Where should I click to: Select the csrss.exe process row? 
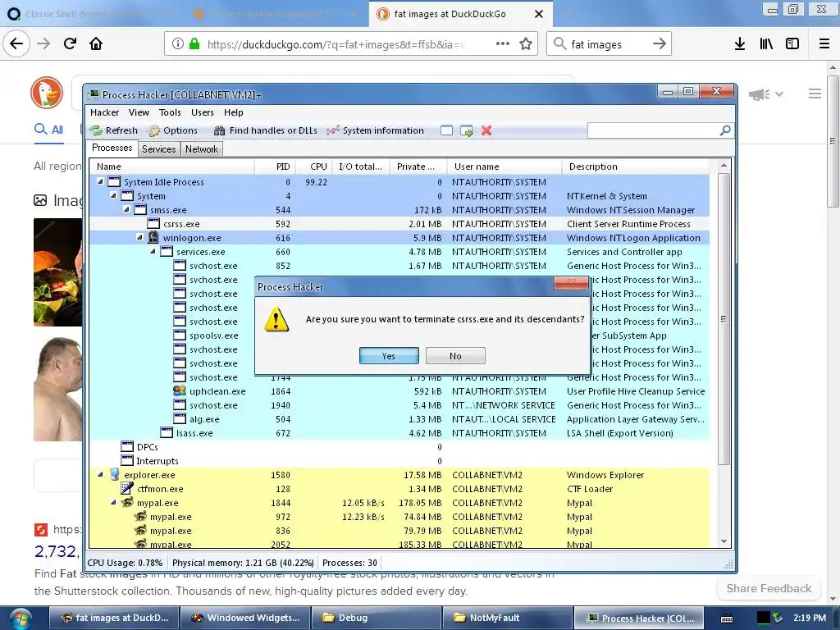click(399, 224)
